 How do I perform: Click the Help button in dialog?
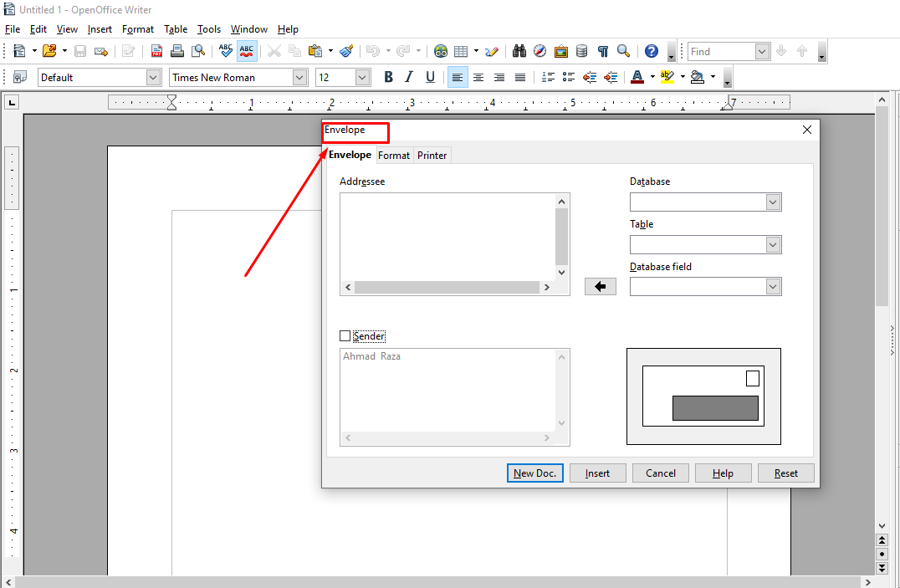click(724, 473)
